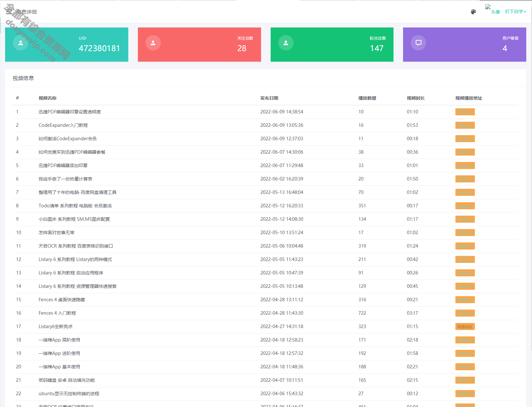This screenshot has width=532, height=407.
Task: Open video link for 怎样面对世事无常
Action: click(465, 233)
